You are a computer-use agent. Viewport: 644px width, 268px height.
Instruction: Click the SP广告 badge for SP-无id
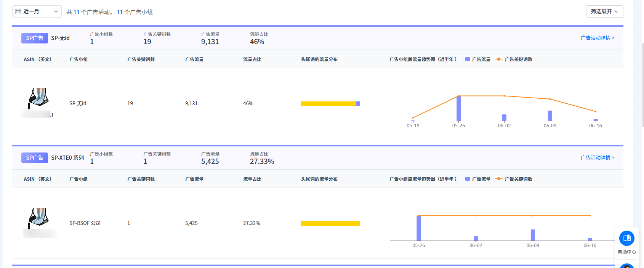point(35,38)
